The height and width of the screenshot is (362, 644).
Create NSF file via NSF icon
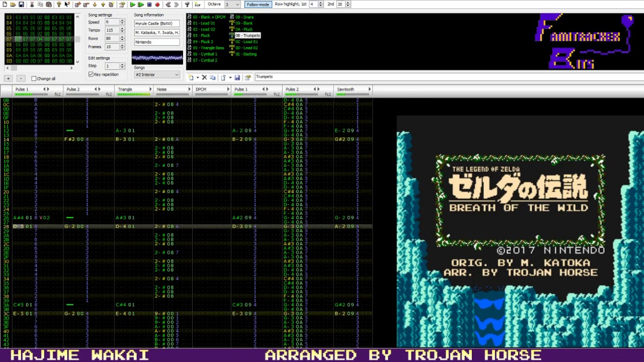click(198, 5)
